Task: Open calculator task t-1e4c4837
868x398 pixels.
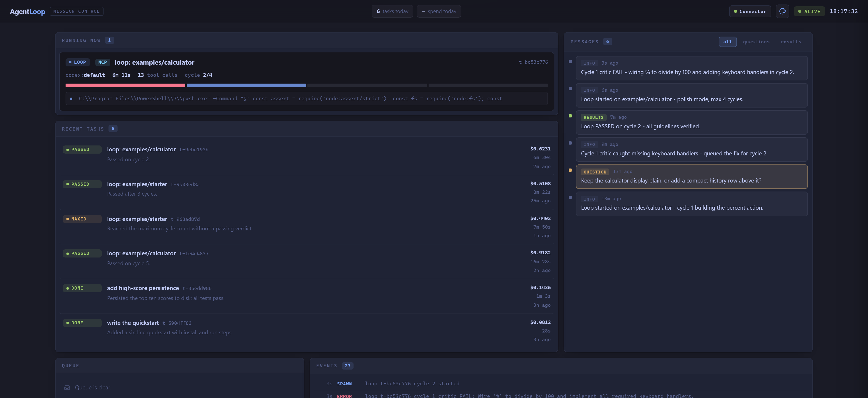Action: click(307, 262)
